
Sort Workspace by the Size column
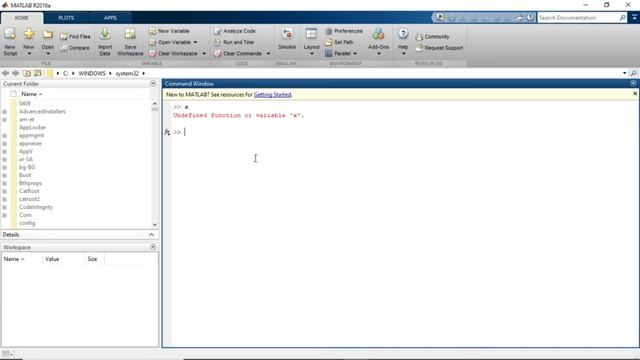coord(92,259)
